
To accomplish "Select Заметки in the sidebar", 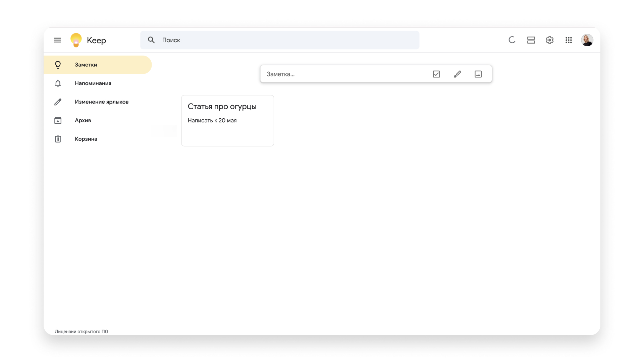I will coord(98,65).
